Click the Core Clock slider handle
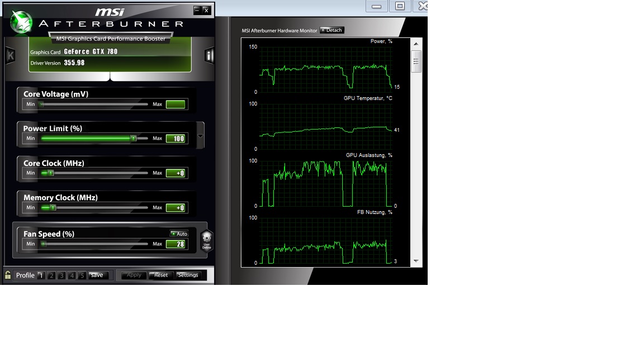 (51, 173)
